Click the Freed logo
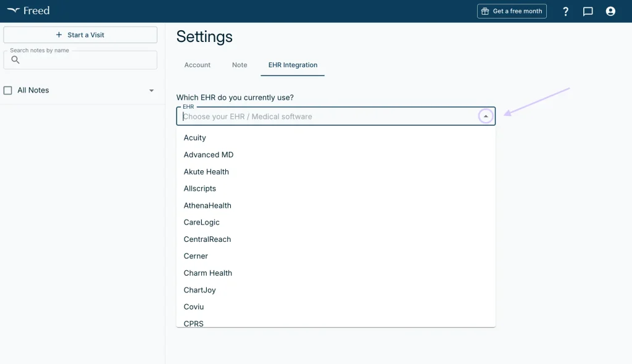632x364 pixels. (x=28, y=11)
